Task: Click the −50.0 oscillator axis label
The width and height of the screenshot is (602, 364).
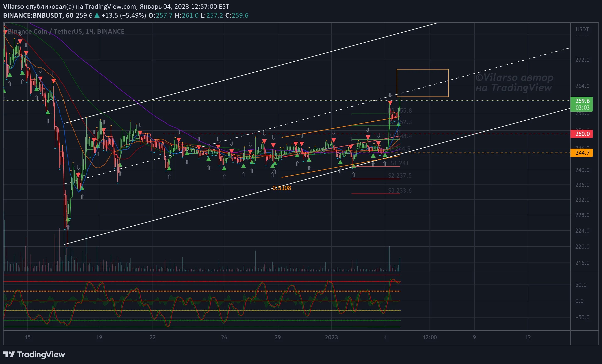Action: coord(582,317)
